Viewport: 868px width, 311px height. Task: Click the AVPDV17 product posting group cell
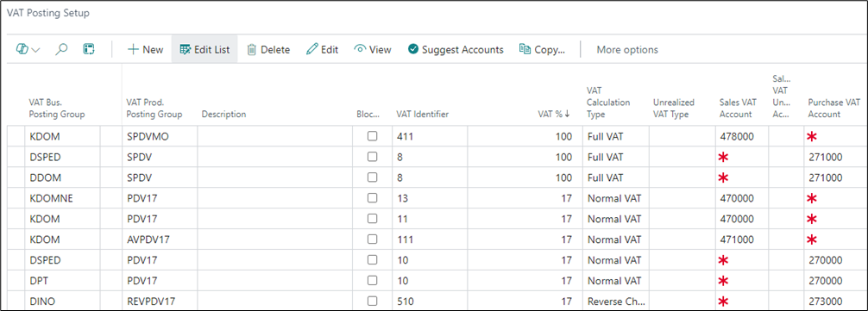click(x=160, y=239)
